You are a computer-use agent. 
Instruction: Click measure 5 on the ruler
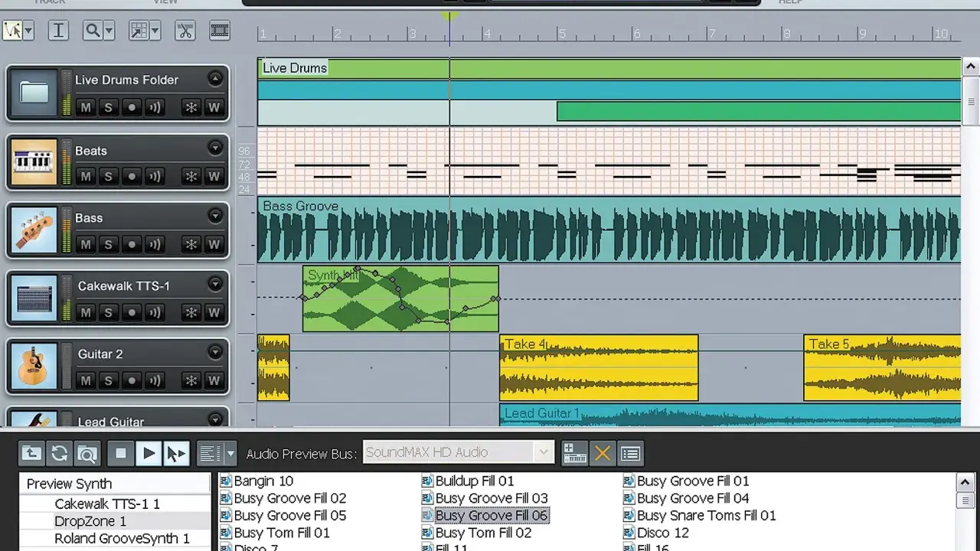pyautogui.click(x=561, y=34)
